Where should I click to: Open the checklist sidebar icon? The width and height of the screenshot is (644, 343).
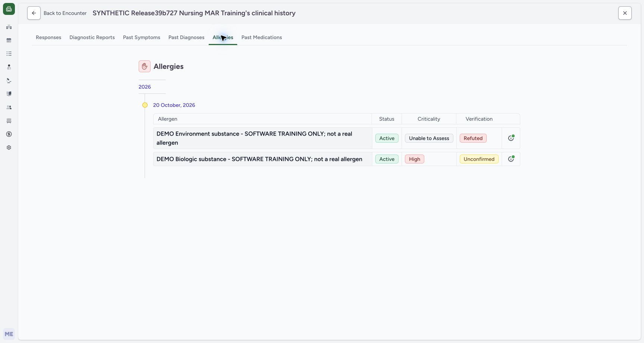click(x=9, y=54)
